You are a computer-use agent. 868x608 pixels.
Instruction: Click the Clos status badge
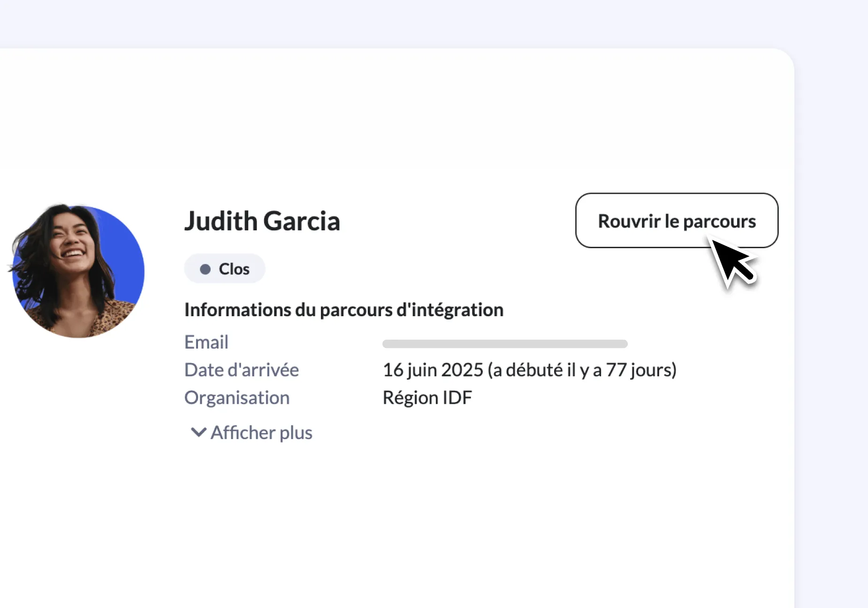[x=225, y=268]
